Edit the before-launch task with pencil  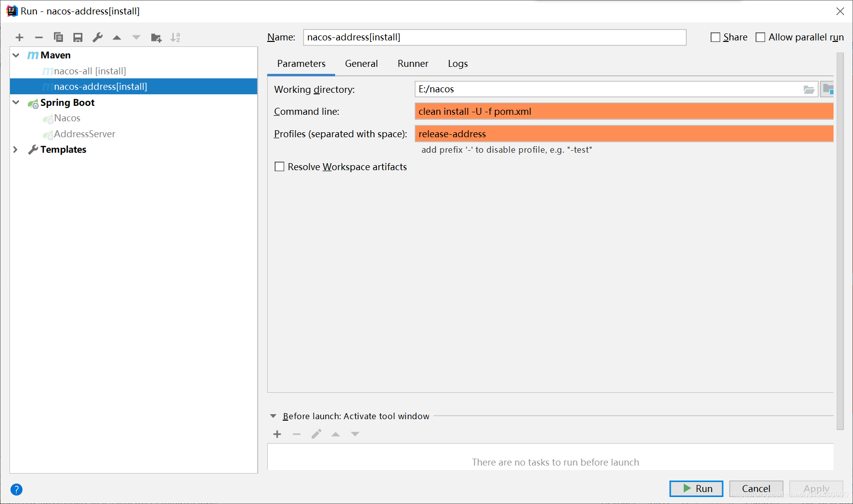pos(316,434)
